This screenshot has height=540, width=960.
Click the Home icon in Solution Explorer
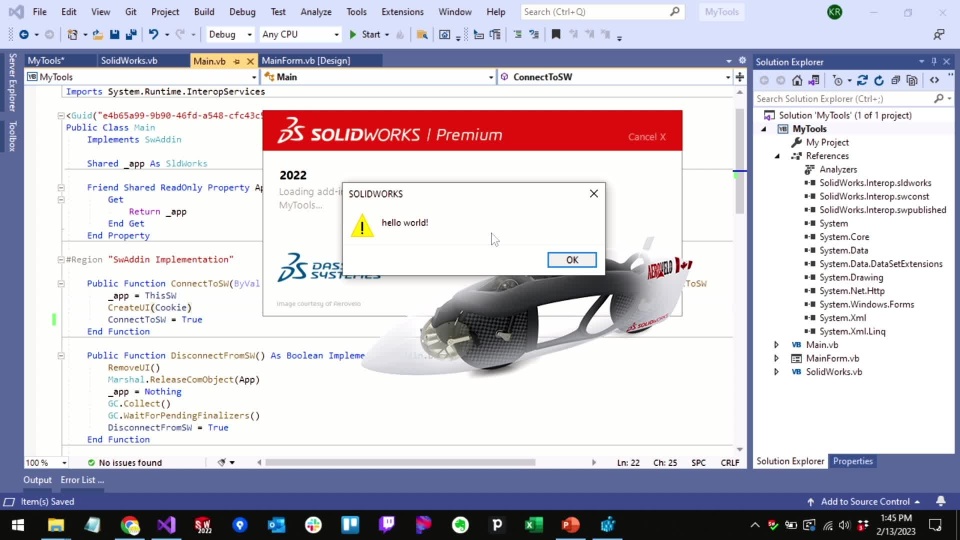[797, 80]
